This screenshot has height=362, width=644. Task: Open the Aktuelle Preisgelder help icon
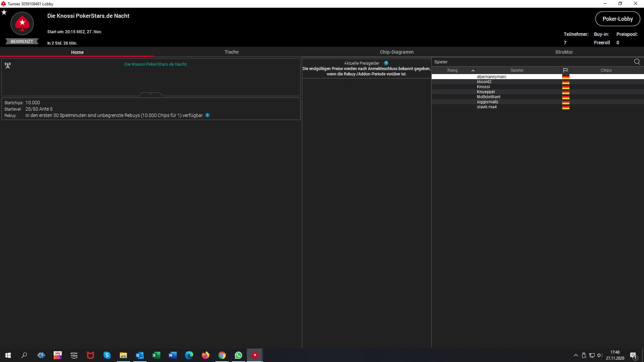point(386,63)
